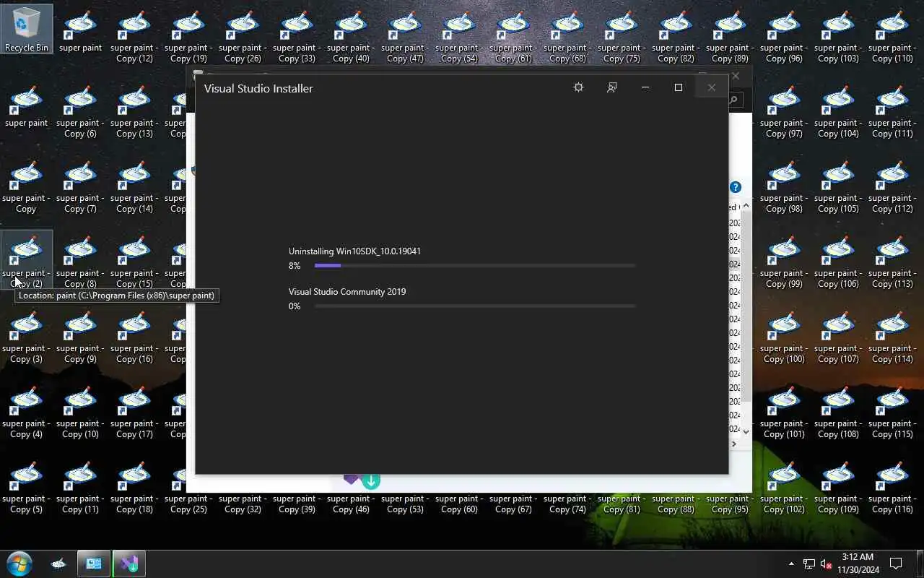
Task: Open Visual Studio Installer theme settings icon
Action: (x=578, y=87)
